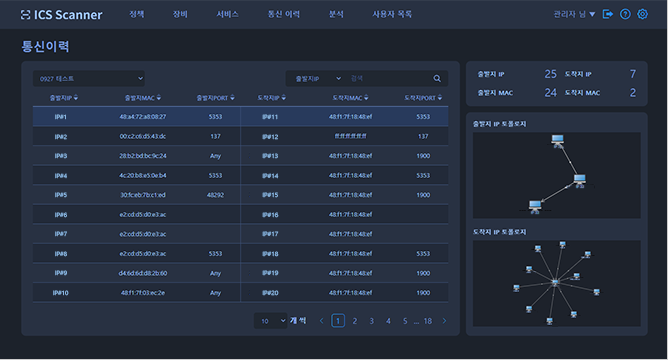Go to next page arrow
Screen dimensions: 668x360
444,321
